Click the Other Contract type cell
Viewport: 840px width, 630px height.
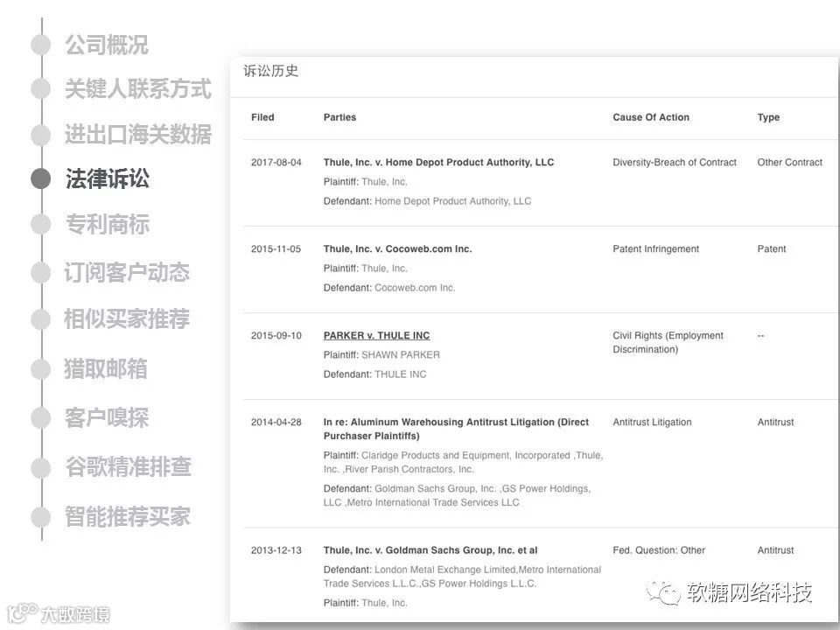tap(789, 163)
